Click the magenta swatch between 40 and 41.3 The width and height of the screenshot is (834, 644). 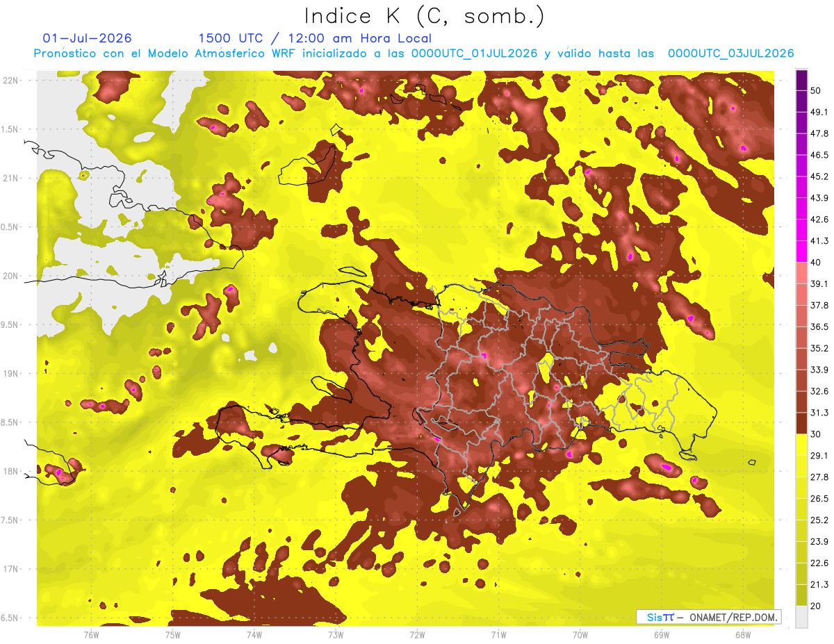801,251
